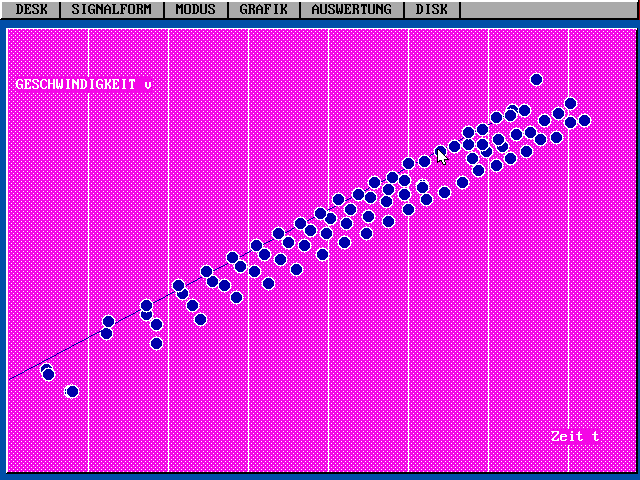640x480 pixels.
Task: Select the isolated outlier point at the top
Action: coord(536,80)
